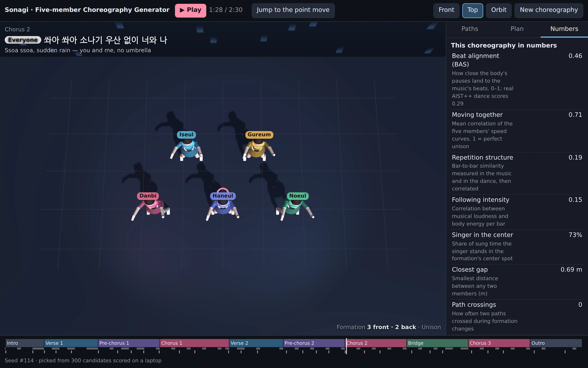Select the Gureum dancer label

pyautogui.click(x=259, y=135)
